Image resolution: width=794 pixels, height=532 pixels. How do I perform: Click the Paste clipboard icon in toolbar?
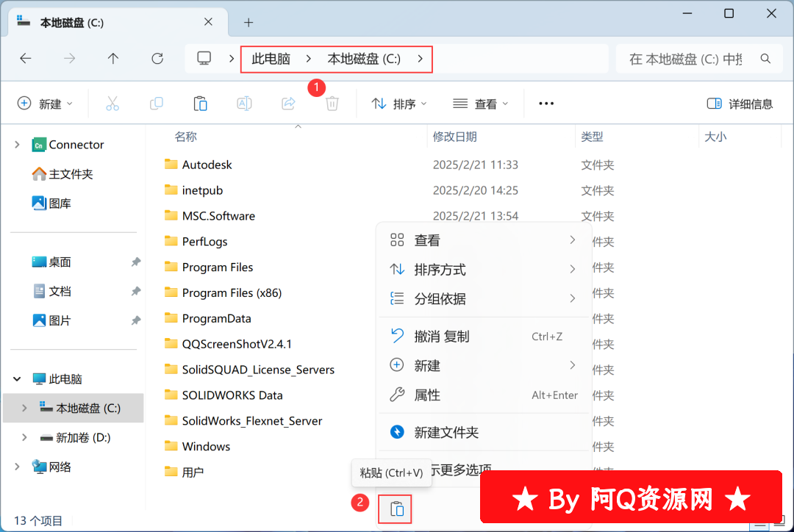tap(201, 104)
